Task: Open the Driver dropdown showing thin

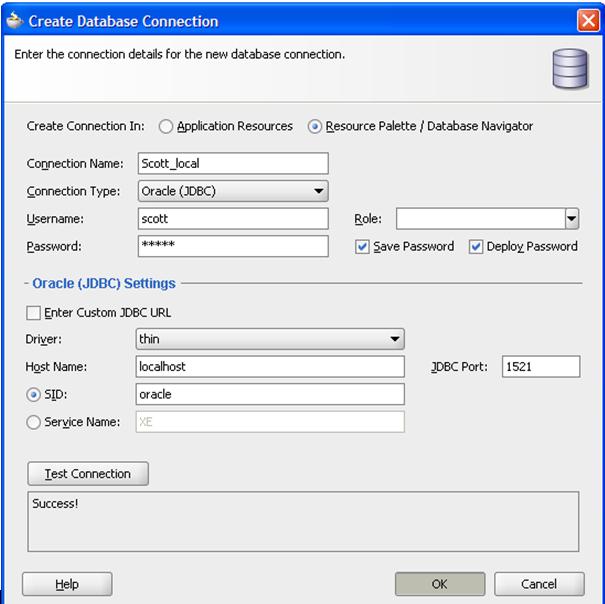Action: point(395,340)
